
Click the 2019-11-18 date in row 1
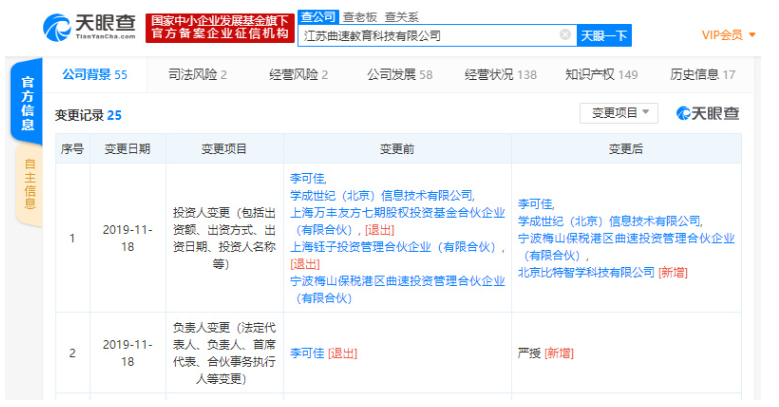point(128,238)
